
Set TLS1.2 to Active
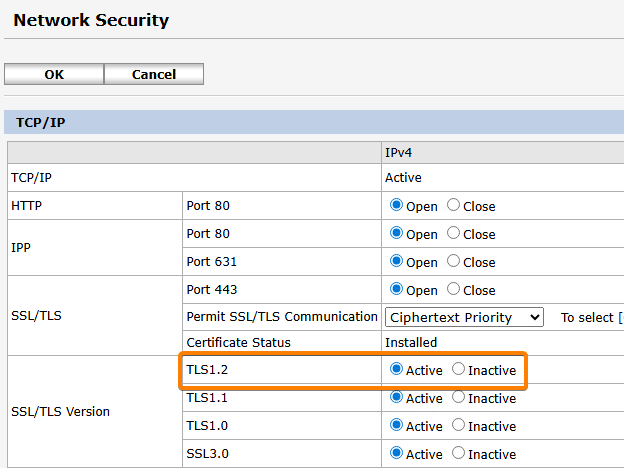click(x=396, y=369)
